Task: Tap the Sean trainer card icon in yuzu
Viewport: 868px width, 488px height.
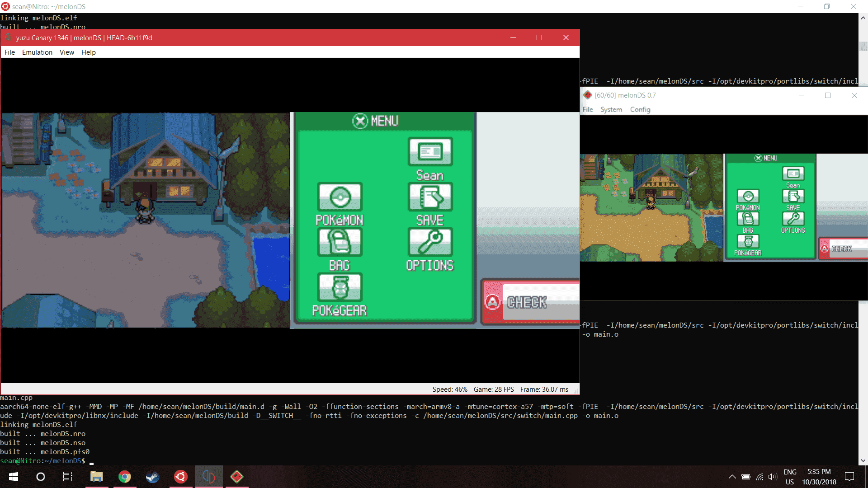Action: [x=430, y=152]
